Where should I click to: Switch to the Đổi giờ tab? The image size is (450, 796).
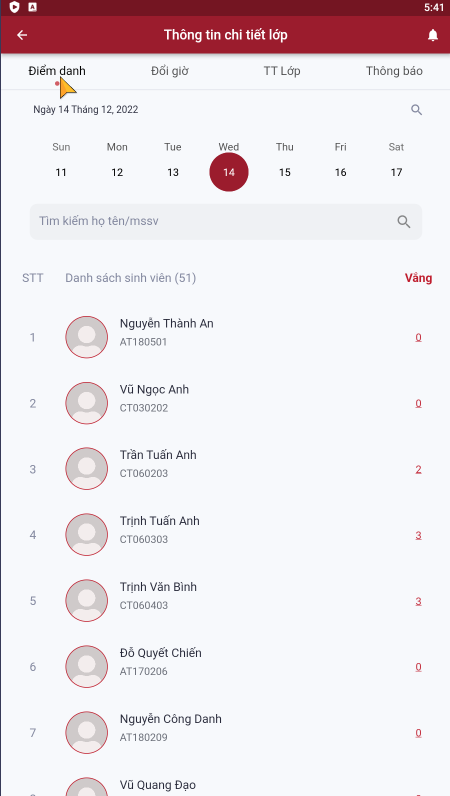coord(170,71)
